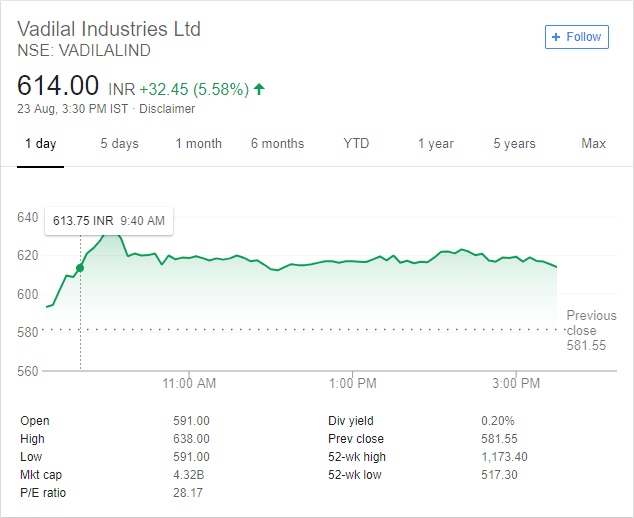Image resolution: width=634 pixels, height=518 pixels.
Task: Open the 1 month range tab
Action: click(x=199, y=144)
